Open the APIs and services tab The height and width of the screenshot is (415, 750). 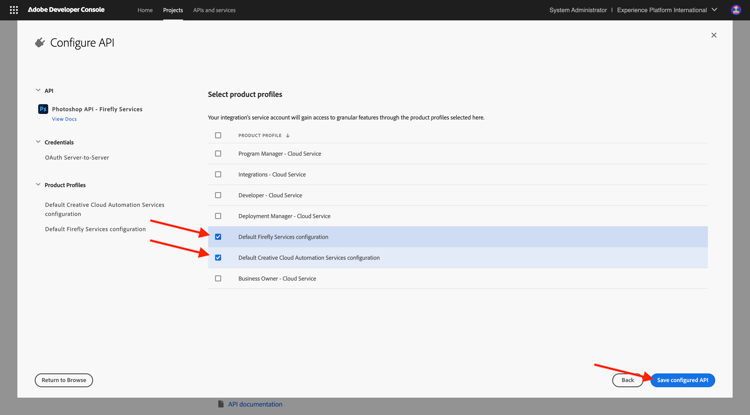coord(214,10)
